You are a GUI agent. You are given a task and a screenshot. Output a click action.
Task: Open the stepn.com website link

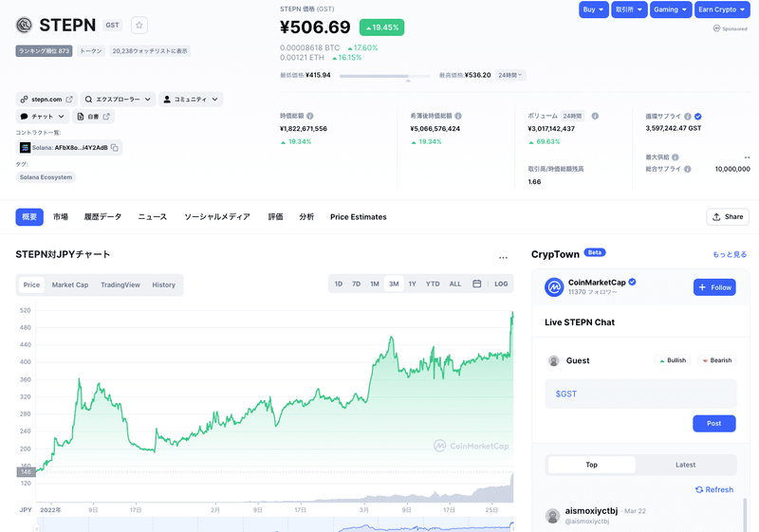tap(46, 100)
